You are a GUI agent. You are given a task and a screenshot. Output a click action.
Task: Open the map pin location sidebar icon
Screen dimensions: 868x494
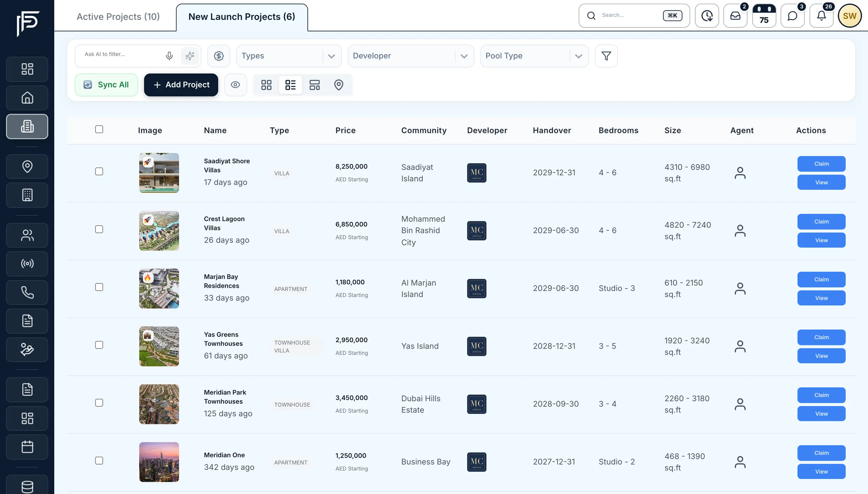(x=27, y=167)
